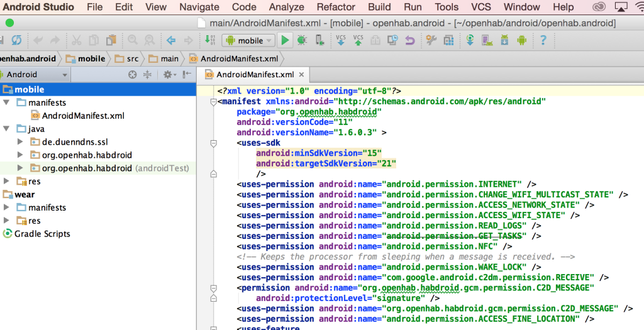Click the purple Revert arrow icon
644x330 pixels.
click(x=409, y=40)
